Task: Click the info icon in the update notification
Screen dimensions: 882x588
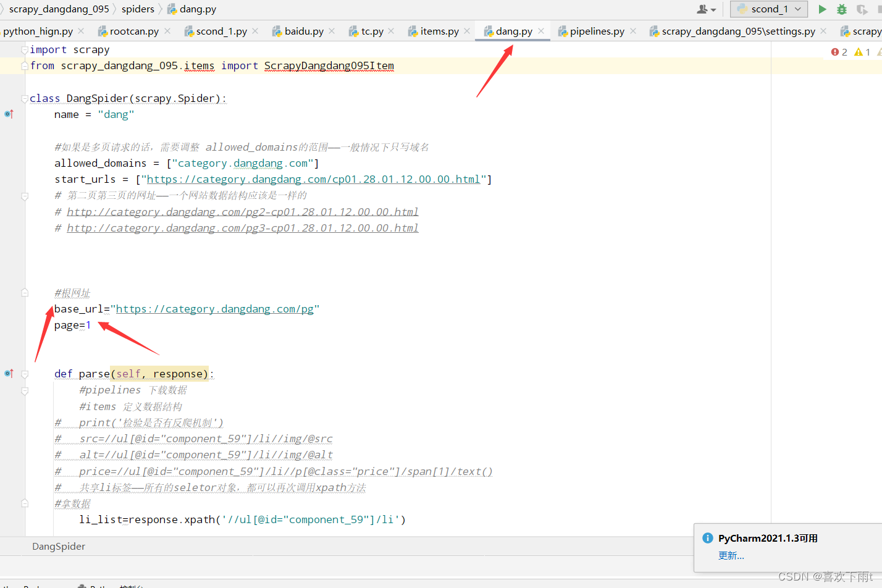Action: point(708,538)
